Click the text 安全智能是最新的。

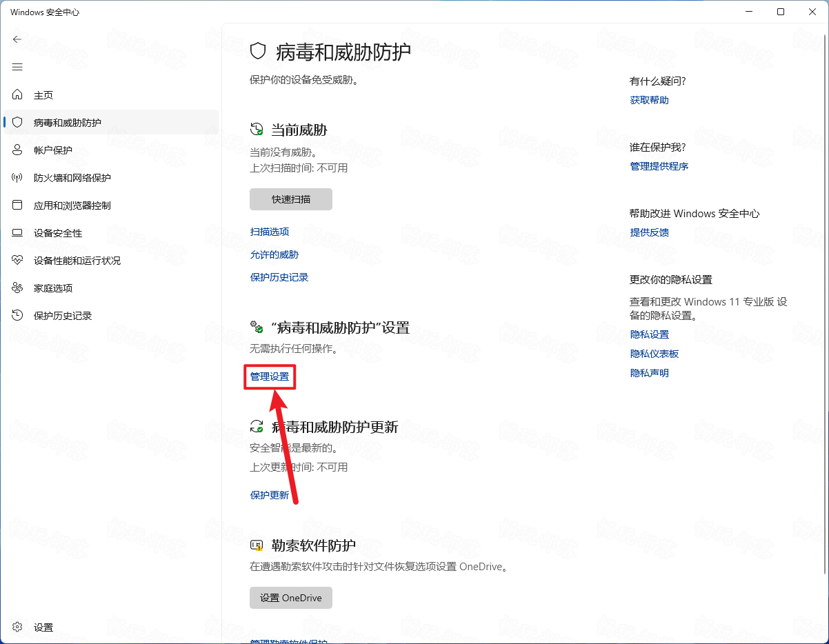click(294, 448)
